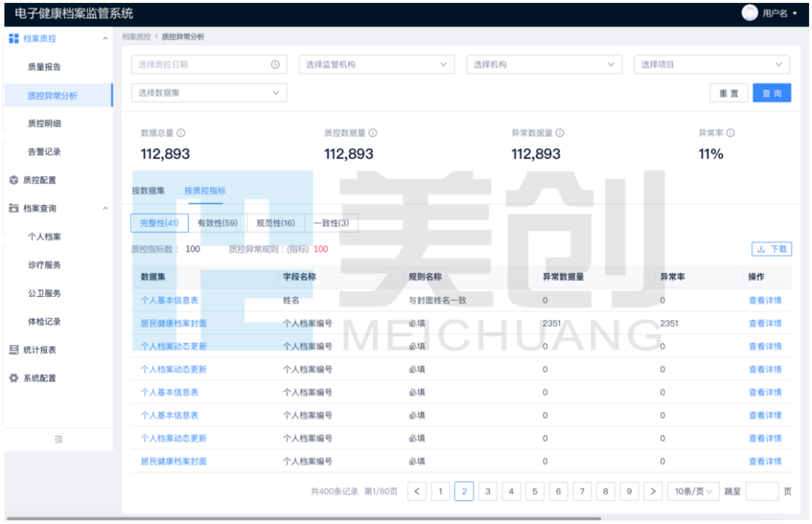This screenshot has width=812, height=524.
Task: Select the 完整性(41) tab
Action: click(159, 223)
